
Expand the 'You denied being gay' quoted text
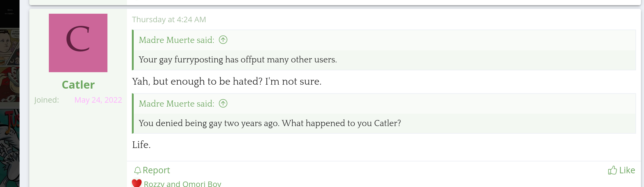[270, 123]
